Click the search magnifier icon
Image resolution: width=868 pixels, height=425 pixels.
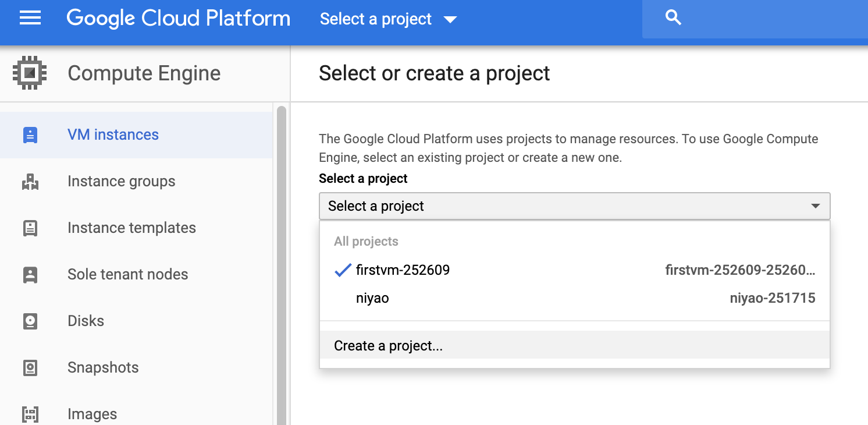click(x=673, y=17)
